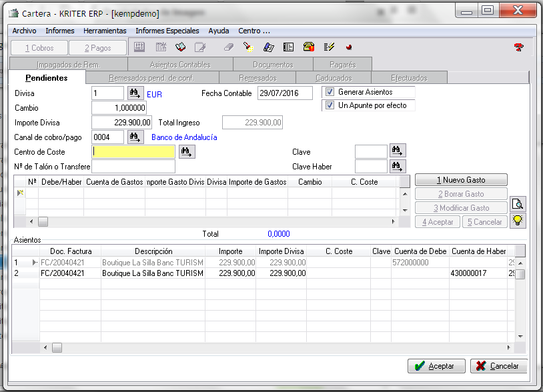Image resolution: width=543 pixels, height=392 pixels.
Task: Click the bottom Aceptar button with checkmark
Action: pos(436,366)
